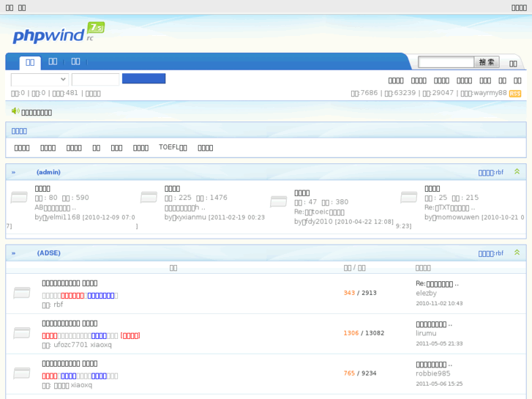Click the 2011-05-05 21:33 timestamp

[439, 343]
